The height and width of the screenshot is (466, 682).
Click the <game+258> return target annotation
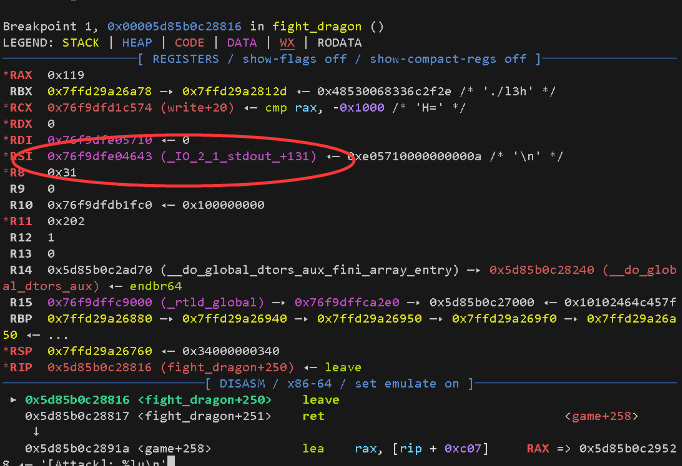tap(601, 416)
